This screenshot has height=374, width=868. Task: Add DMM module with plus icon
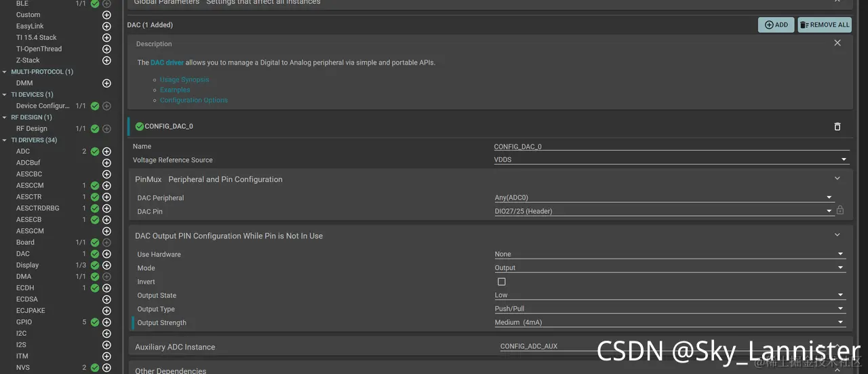click(x=106, y=83)
